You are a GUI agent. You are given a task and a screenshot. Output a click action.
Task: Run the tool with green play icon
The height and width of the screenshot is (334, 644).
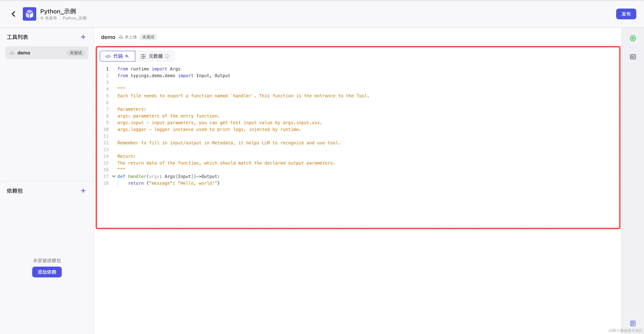coord(633,38)
